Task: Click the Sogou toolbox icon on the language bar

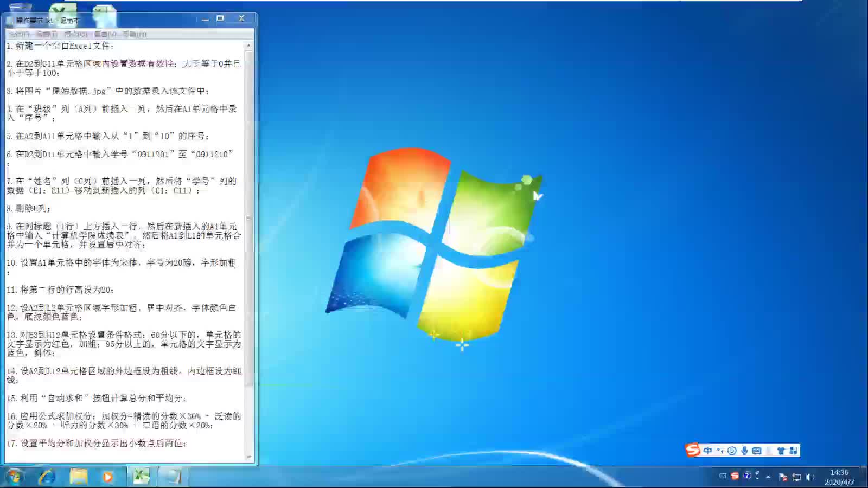Action: [x=792, y=450]
